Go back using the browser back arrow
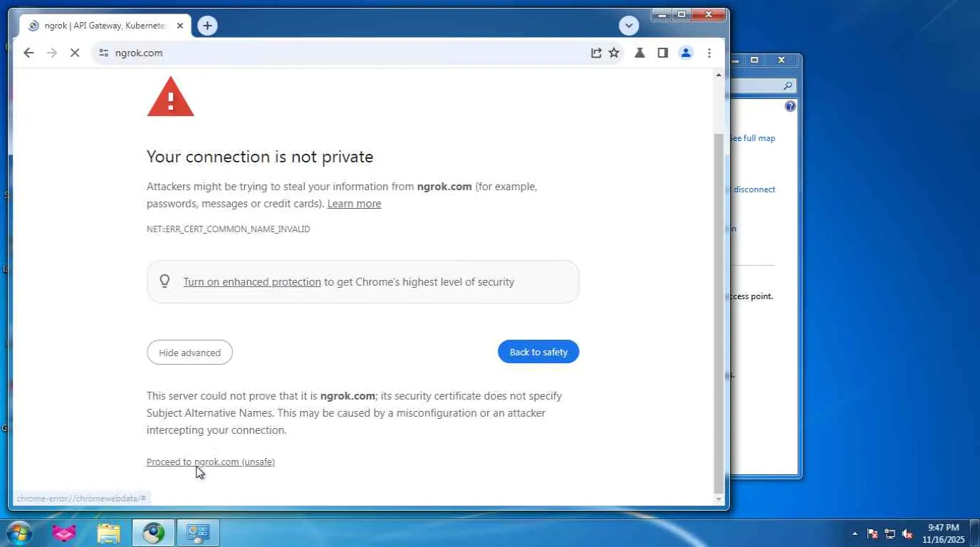Viewport: 980px width, 547px height. tap(28, 53)
